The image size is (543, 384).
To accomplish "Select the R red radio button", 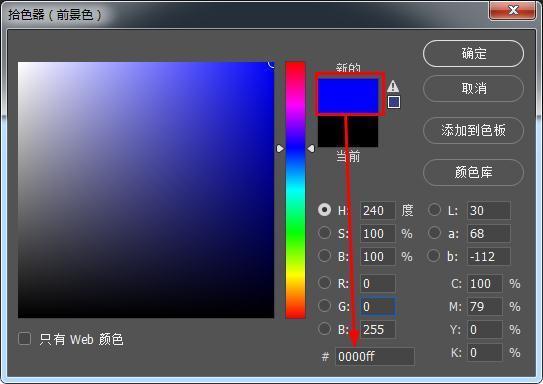I will tap(324, 283).
